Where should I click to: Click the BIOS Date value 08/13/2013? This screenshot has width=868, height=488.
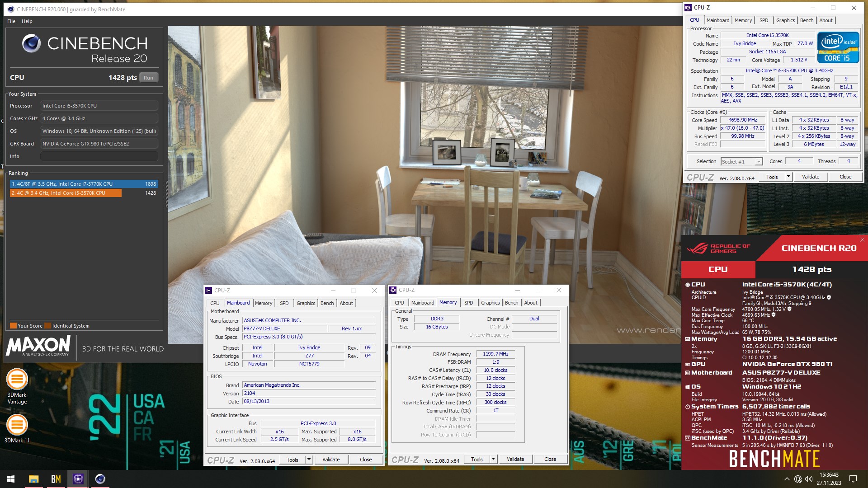click(x=309, y=401)
